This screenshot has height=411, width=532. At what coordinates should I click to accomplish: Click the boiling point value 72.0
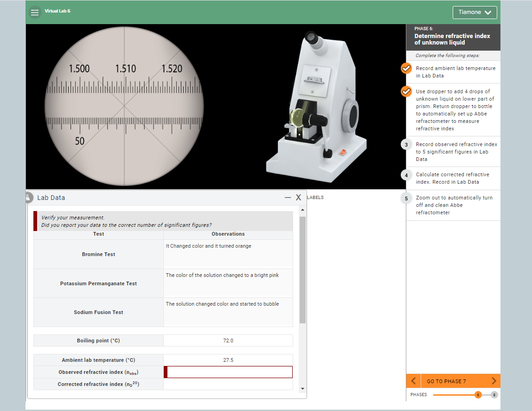[228, 340]
